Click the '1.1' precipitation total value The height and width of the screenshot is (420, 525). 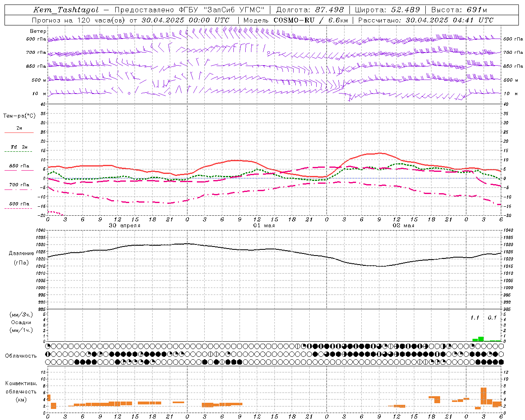coord(475,318)
